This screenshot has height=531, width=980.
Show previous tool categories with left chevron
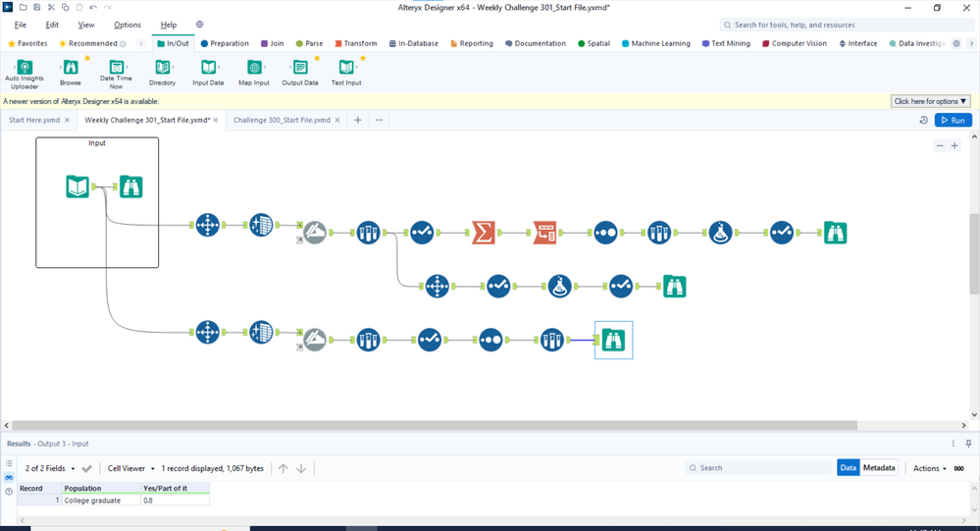tap(141, 44)
